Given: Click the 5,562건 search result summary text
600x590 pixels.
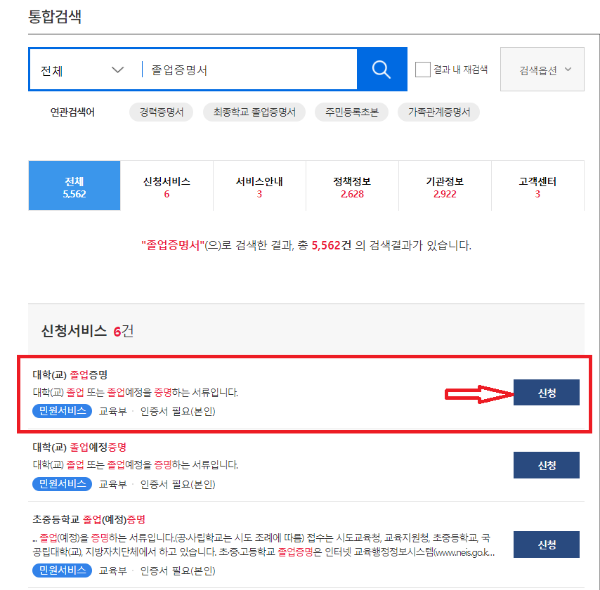Looking at the screenshot, I should coord(306,245).
